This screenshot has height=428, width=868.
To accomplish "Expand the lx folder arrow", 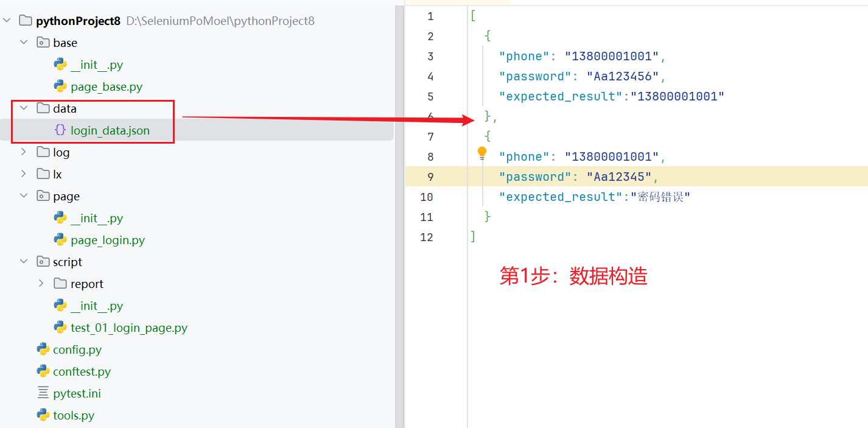I will 24,174.
